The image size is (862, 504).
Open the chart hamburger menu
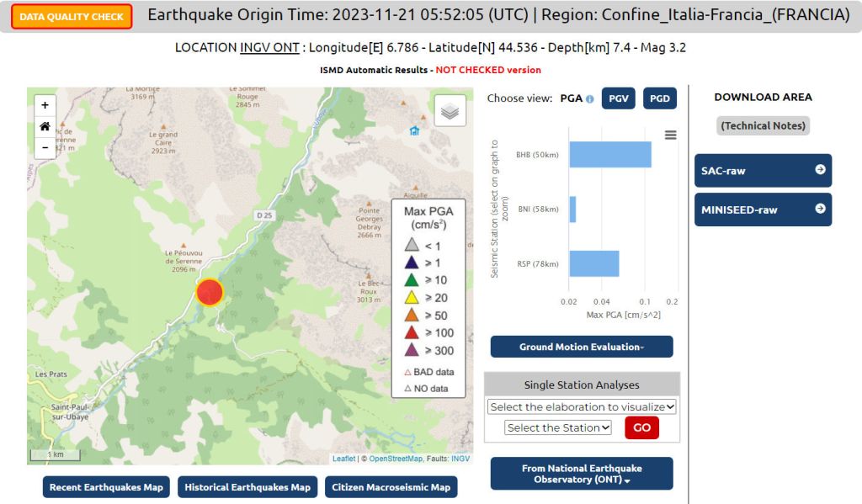[x=670, y=135]
